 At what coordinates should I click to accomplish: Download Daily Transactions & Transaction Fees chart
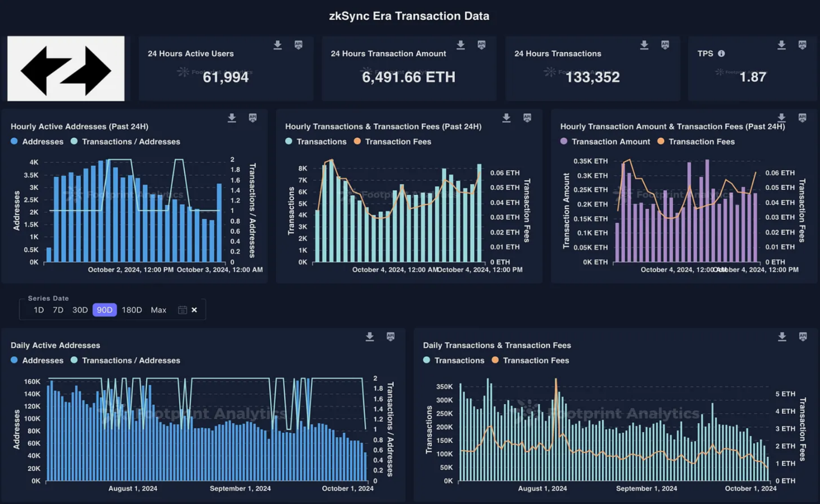[x=782, y=337]
